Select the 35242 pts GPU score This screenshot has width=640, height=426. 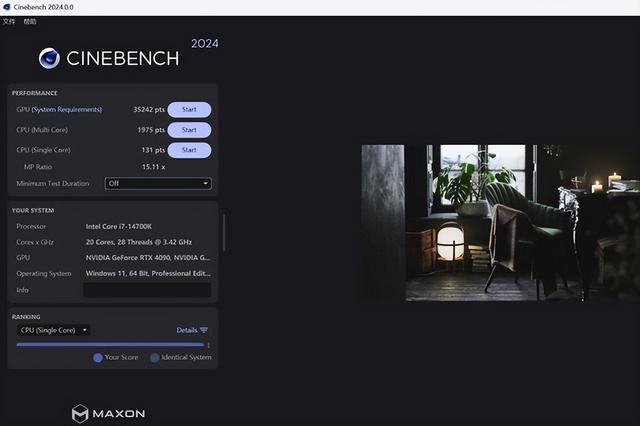(x=149, y=109)
